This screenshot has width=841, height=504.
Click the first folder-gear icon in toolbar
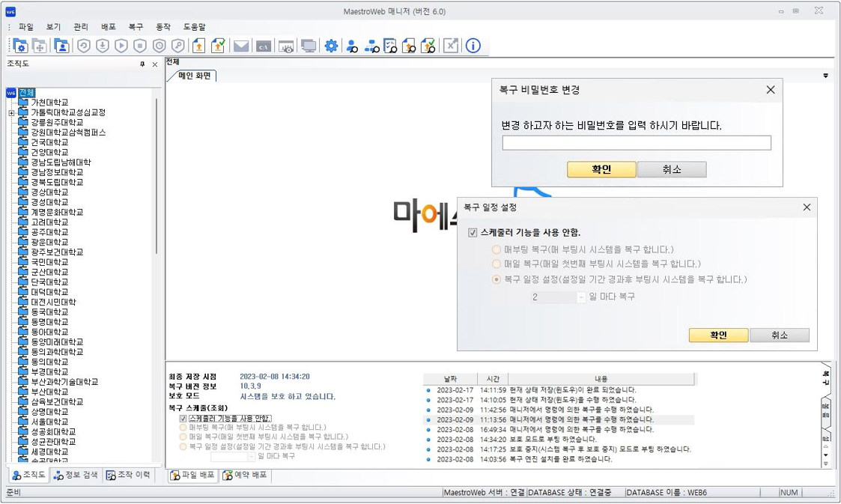coord(19,46)
